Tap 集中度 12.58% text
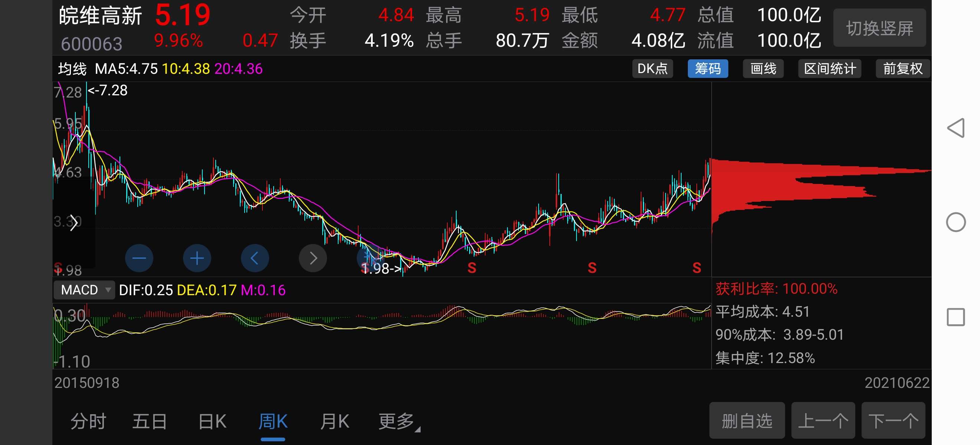 [x=765, y=358]
